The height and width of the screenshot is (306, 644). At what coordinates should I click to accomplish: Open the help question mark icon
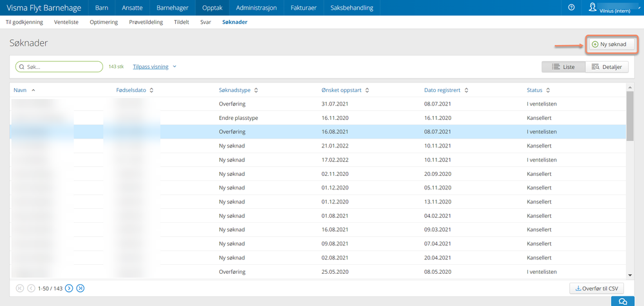(571, 8)
